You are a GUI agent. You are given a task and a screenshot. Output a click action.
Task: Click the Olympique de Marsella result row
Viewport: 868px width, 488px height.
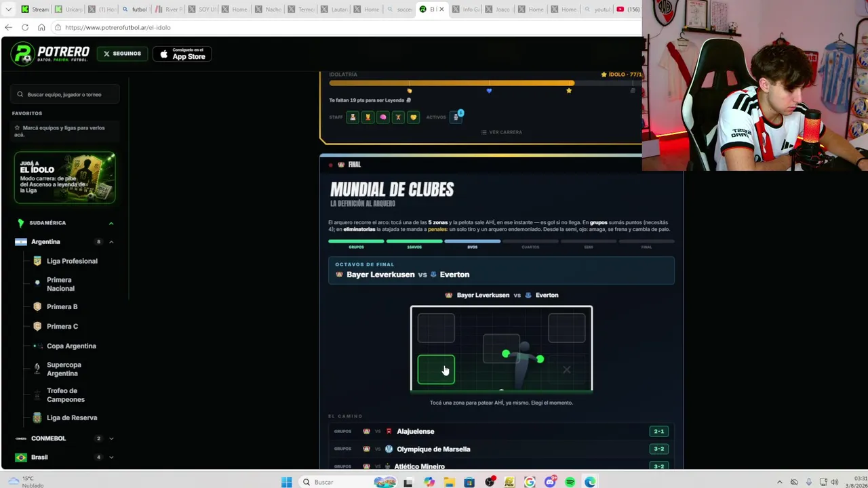[501, 449]
